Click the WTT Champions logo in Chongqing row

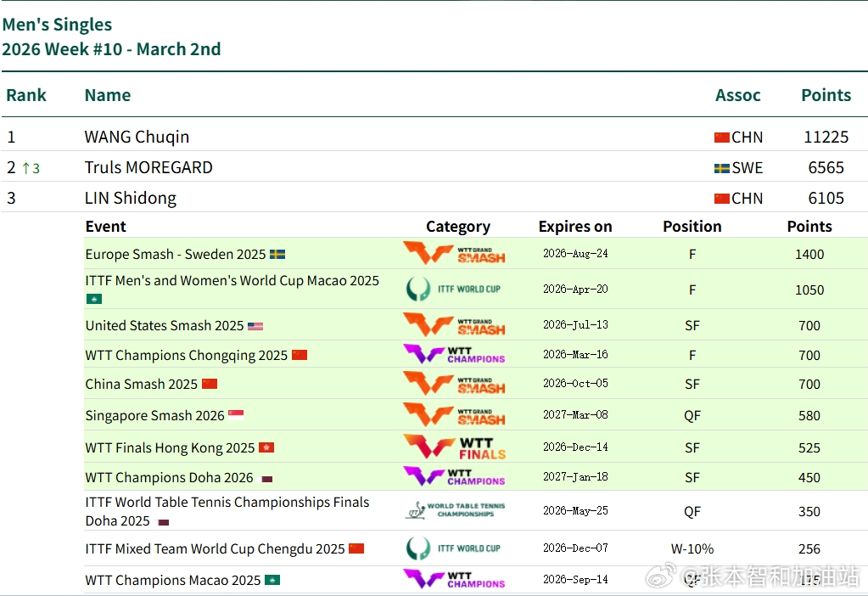(x=454, y=355)
